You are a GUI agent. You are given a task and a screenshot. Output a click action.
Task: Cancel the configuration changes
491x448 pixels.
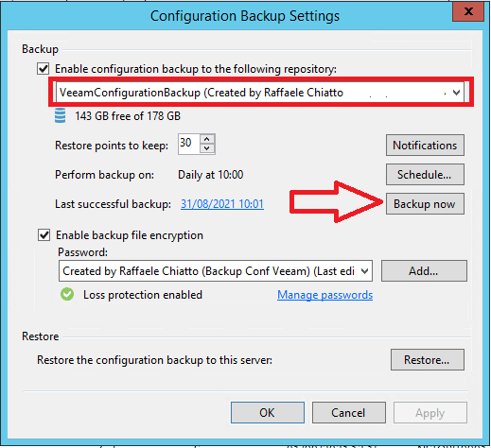(x=349, y=413)
